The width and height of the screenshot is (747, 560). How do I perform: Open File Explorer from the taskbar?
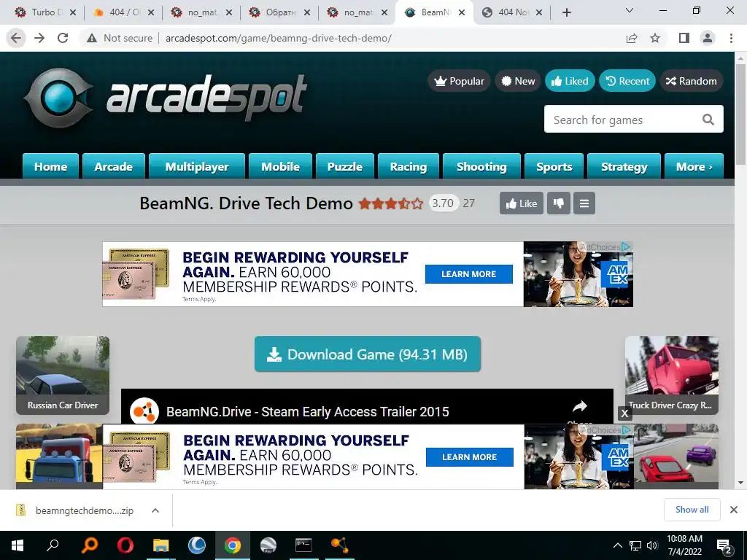(x=161, y=545)
